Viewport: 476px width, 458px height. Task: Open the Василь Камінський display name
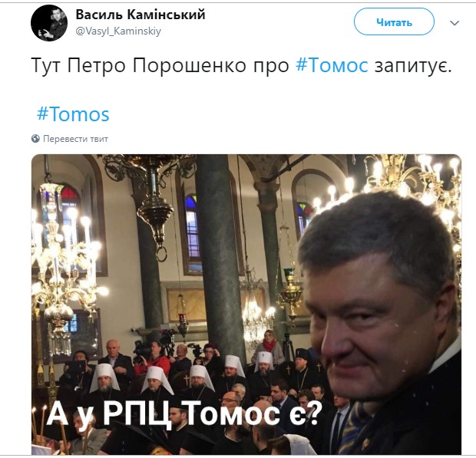(x=140, y=15)
